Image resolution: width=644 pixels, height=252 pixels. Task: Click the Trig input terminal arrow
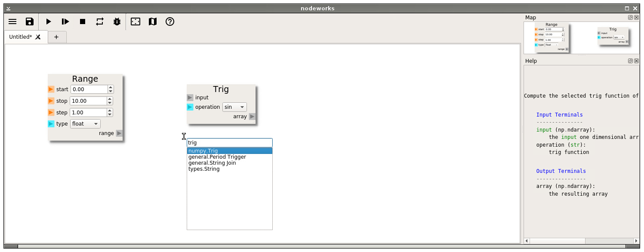[190, 98]
